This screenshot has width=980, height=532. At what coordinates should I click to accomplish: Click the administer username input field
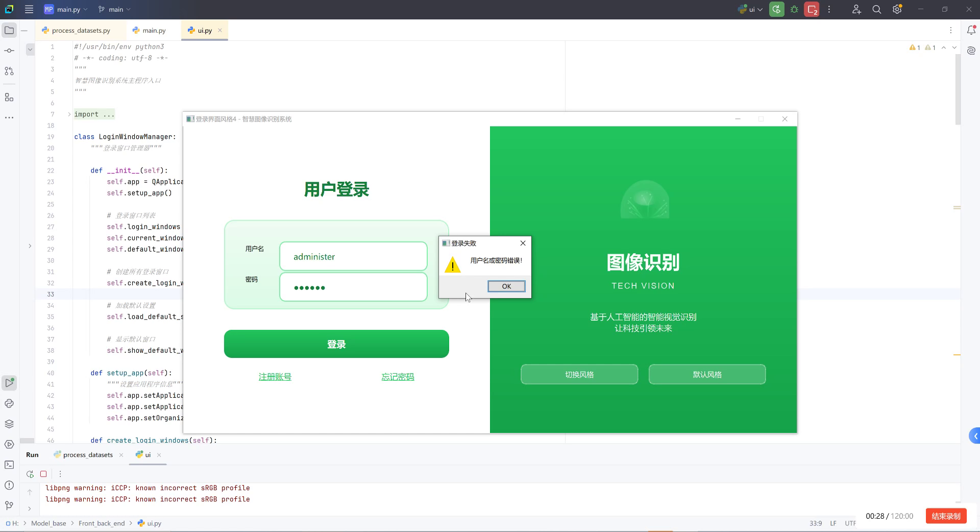353,256
